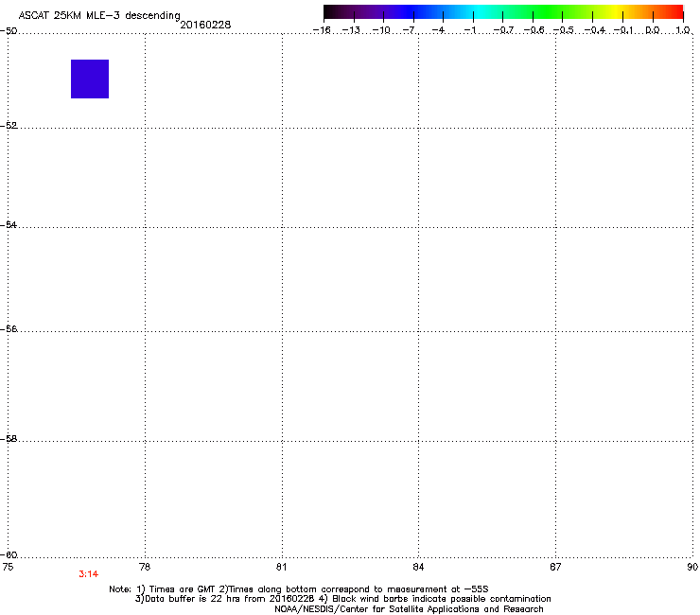Select the ASCAT 25KM MLE-3 descending title
Screen dimensions: 700x615
(x=99, y=15)
